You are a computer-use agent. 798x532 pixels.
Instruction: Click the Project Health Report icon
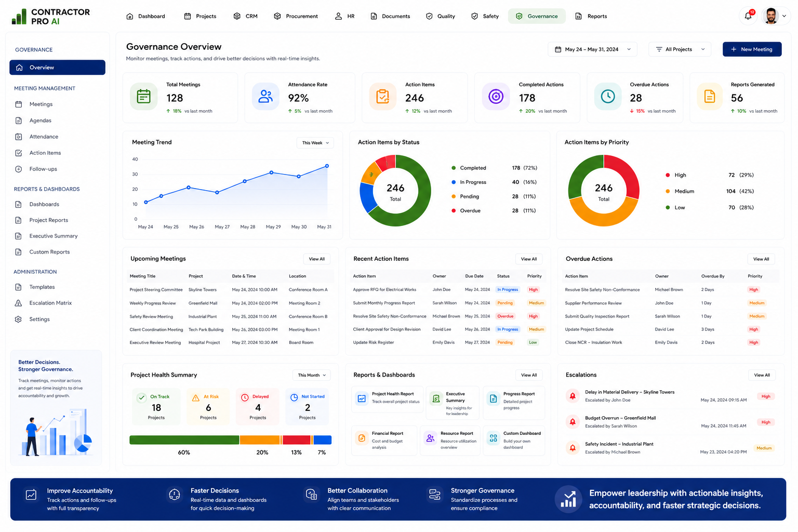tap(362, 398)
